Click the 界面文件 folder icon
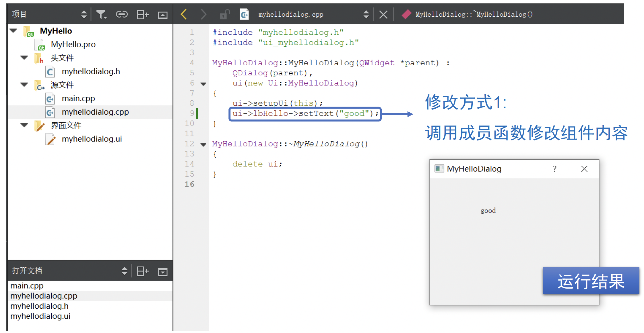Screen dimensions: 644x333 tap(40, 126)
